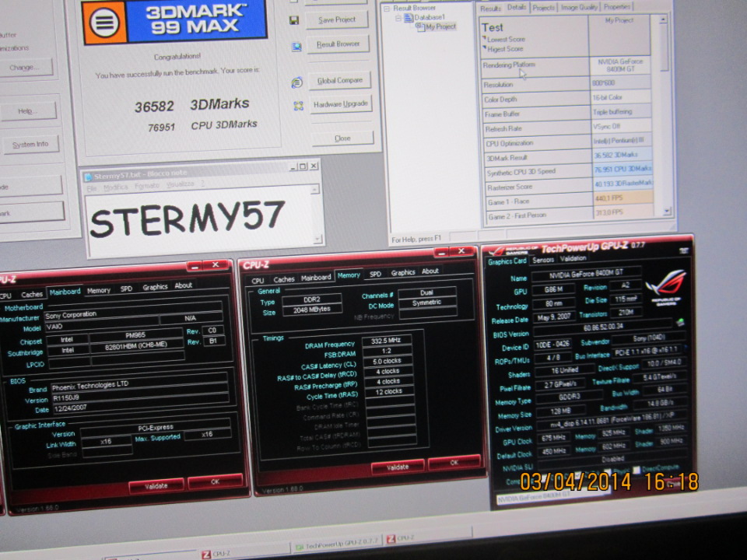Click OK in the CPU-Z Memory window
Viewport: 747px width, 560px height.
pos(454,462)
